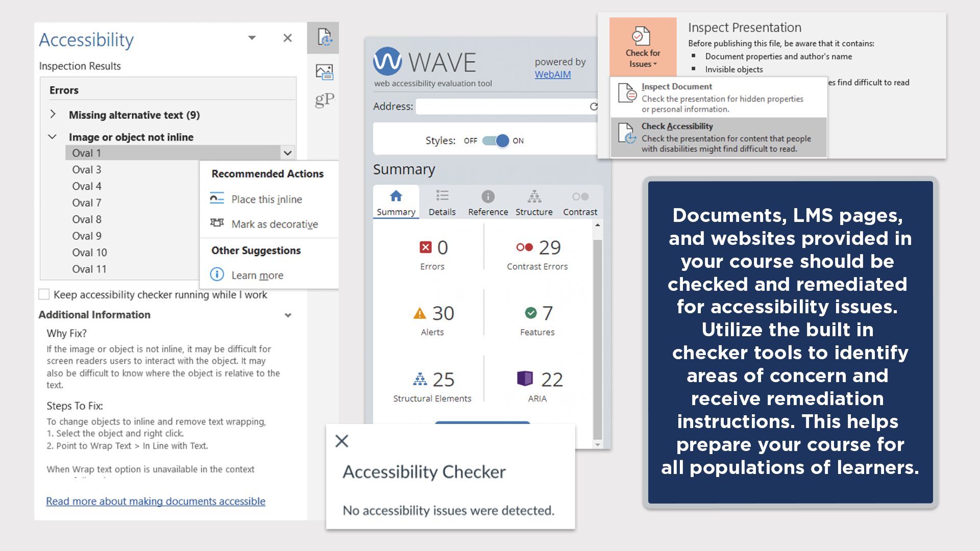The width and height of the screenshot is (980, 551).
Task: Select Oval 3 in results list
Action: click(87, 169)
